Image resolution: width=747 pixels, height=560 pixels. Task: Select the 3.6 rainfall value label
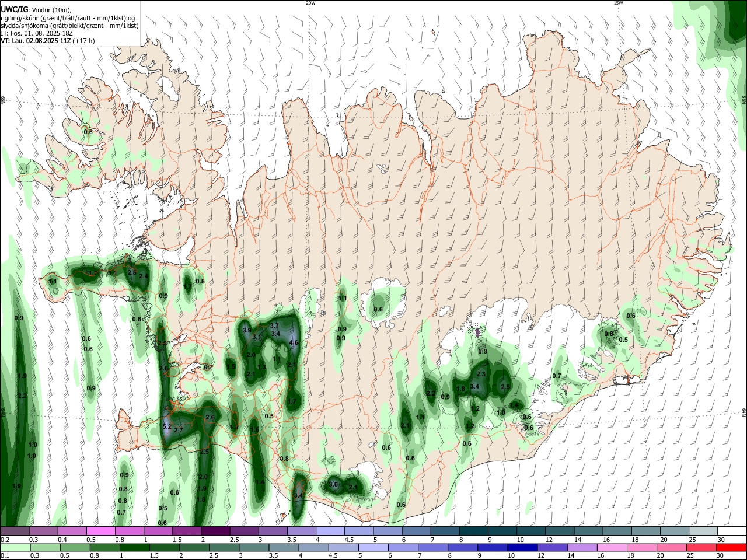click(334, 484)
